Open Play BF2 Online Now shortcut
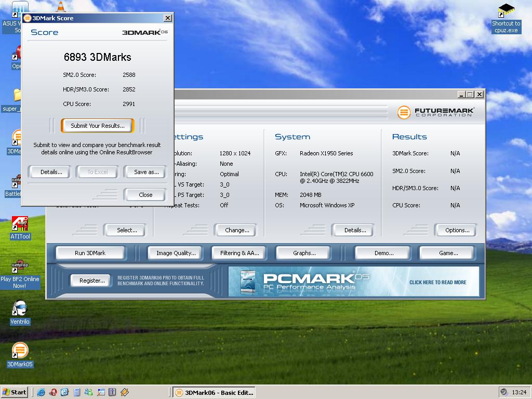Viewport: 532px width, 399px height. (x=20, y=274)
